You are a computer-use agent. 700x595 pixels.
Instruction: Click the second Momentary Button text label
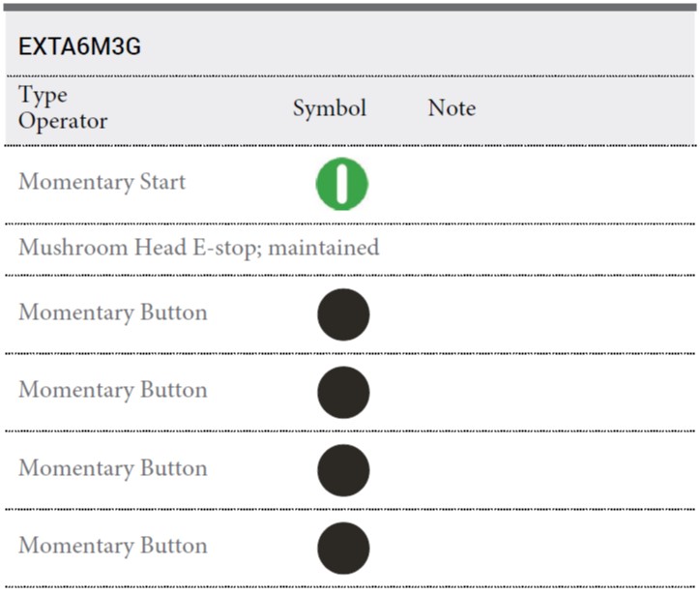pyautogui.click(x=113, y=391)
